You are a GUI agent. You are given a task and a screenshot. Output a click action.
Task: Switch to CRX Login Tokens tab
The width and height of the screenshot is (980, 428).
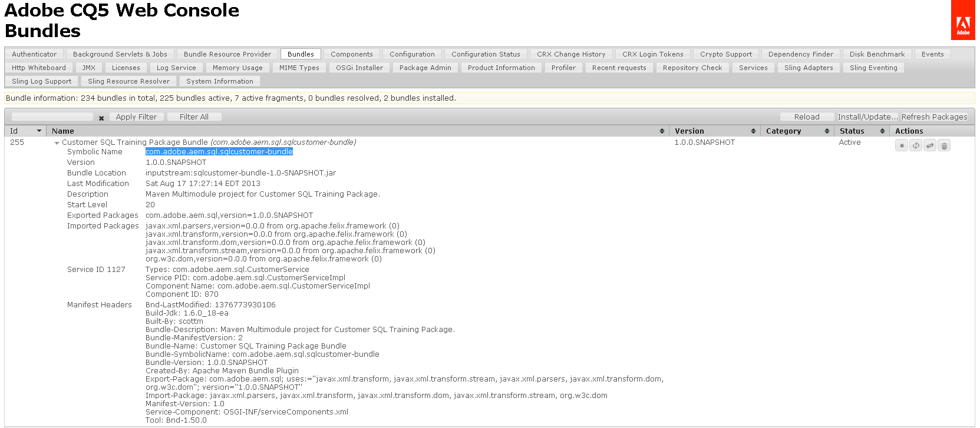click(653, 54)
